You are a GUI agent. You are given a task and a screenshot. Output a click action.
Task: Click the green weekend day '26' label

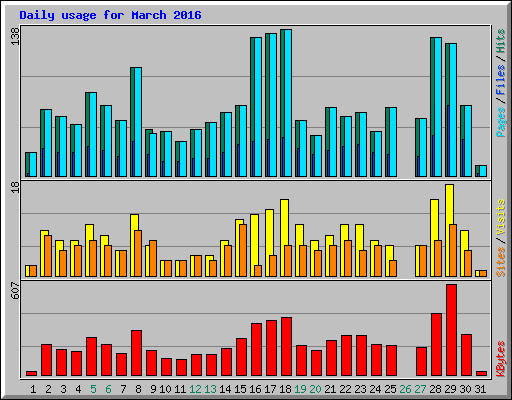(x=405, y=389)
